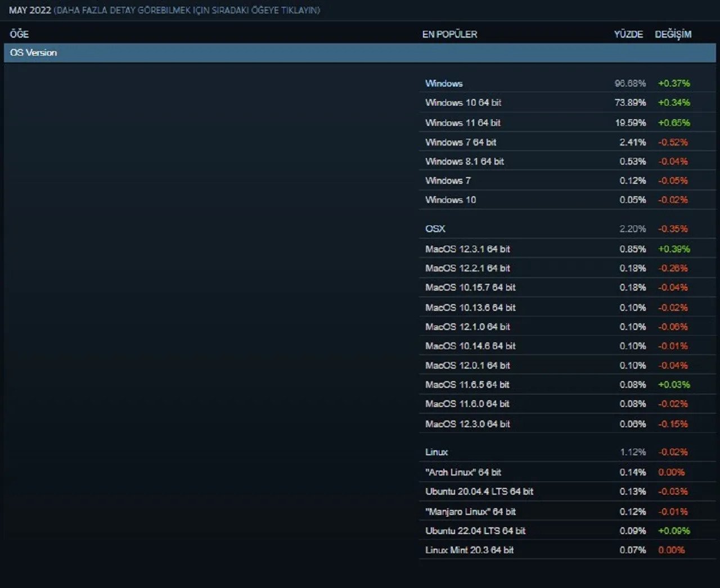Select Ubuntu 22.04 LTS 64 bit row
This screenshot has height=588, width=720.
[x=567, y=531]
